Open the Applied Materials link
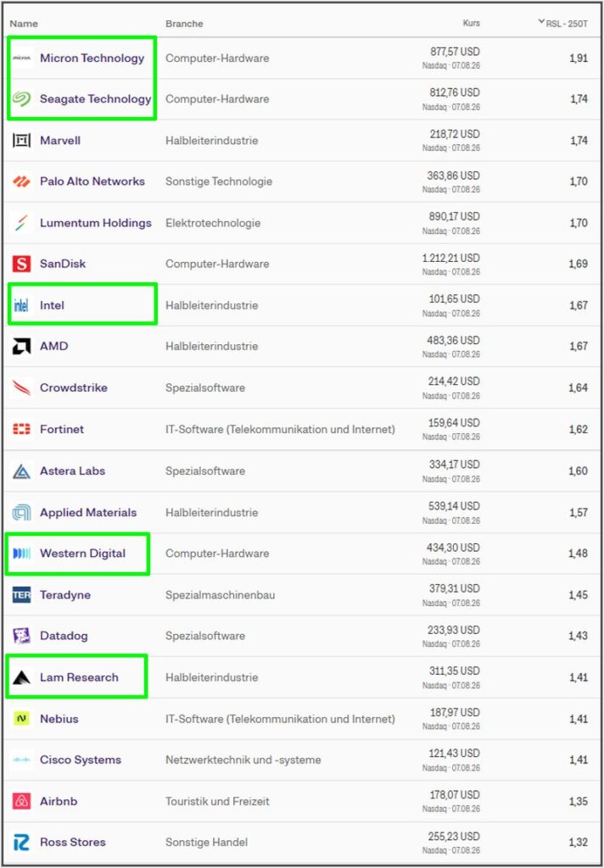The image size is (604, 868). pos(88,513)
